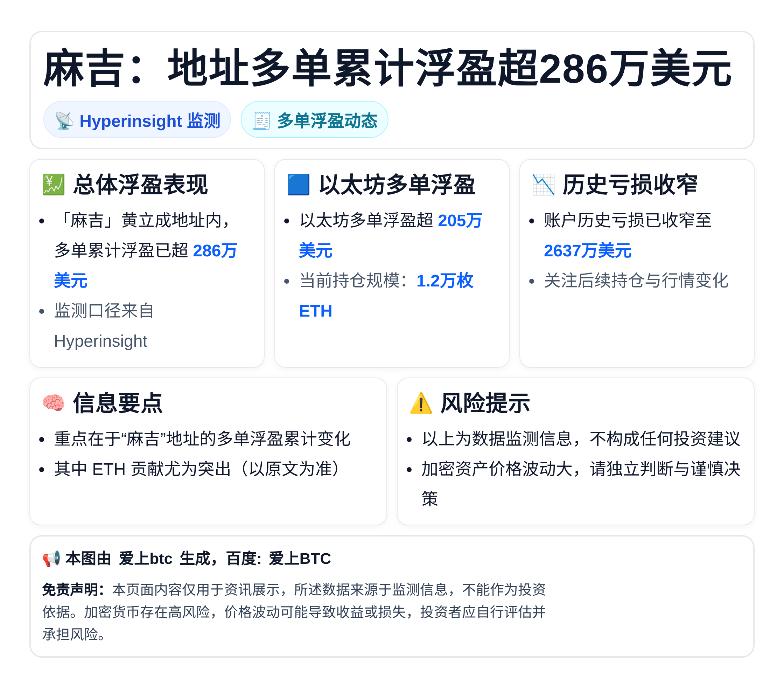Click the 信息要点 heading
Image resolution: width=784 pixels, height=685 pixels.
coord(118,403)
